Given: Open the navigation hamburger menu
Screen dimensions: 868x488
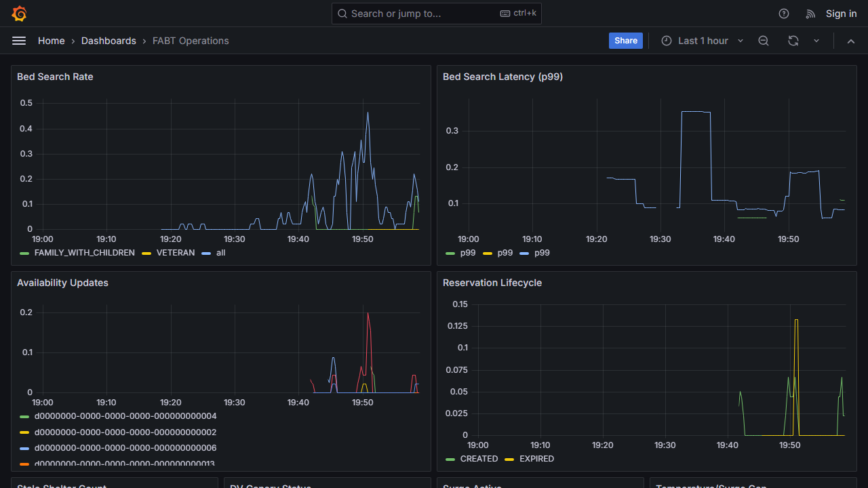Looking at the screenshot, I should coord(19,41).
